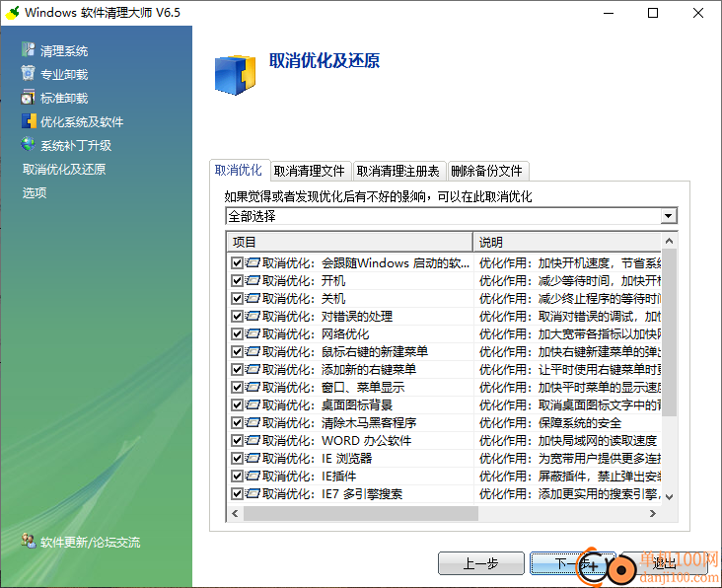Click the list scroll up arrow
Viewport: 722px width, 588px height.
[x=669, y=241]
